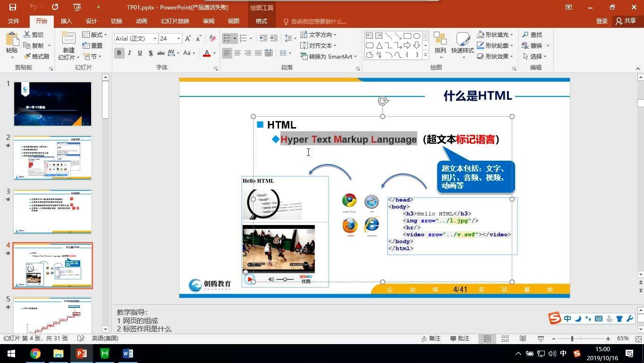Toggle Underline formatting button
The image size is (644, 363).
coord(140,53)
